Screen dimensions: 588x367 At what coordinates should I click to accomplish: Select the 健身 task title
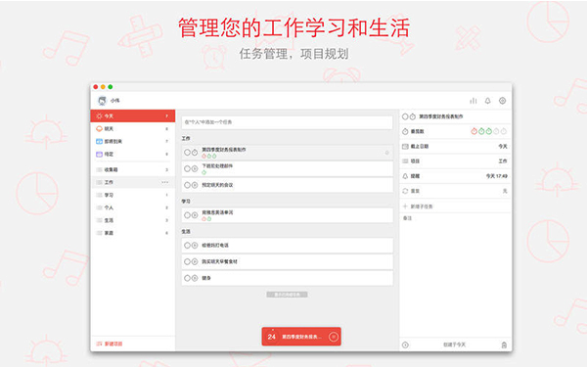coord(206,279)
